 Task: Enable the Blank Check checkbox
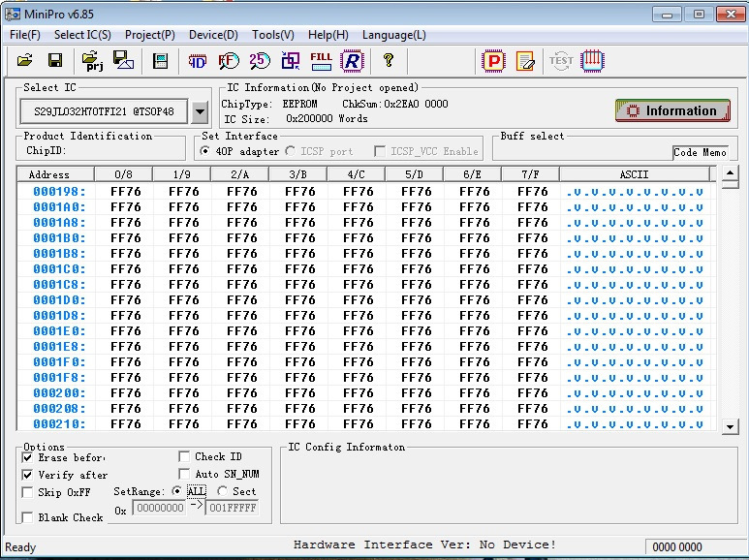[27, 517]
